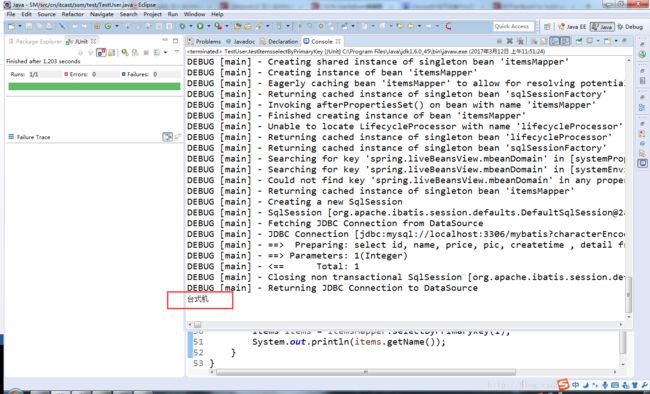
Task: Click the green JUnit progress bar
Action: click(94, 86)
